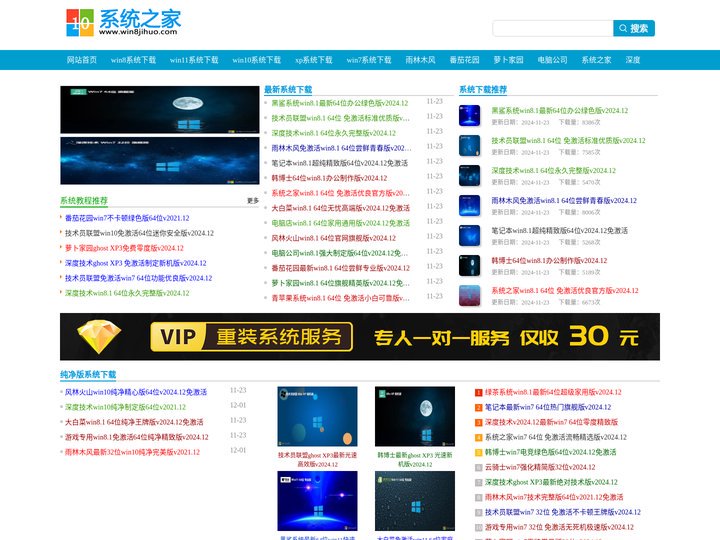Go to 番茄花园 nav item
The width and height of the screenshot is (720, 540).
(464, 60)
